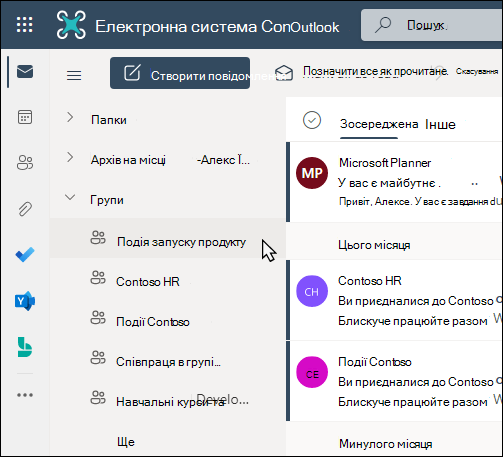Open the app launcher waffle icon
The image size is (503, 457).
(25, 25)
